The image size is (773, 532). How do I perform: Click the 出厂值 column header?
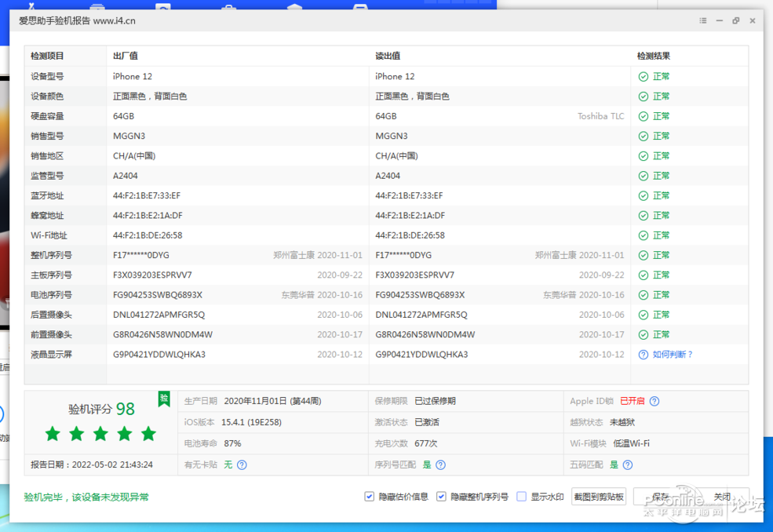(x=126, y=56)
